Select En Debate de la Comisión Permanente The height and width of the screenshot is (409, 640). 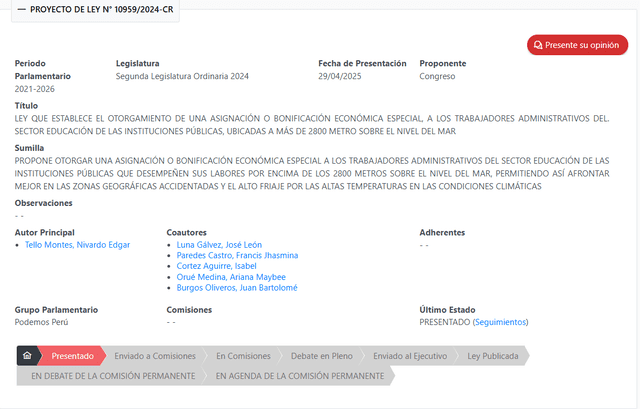point(112,376)
